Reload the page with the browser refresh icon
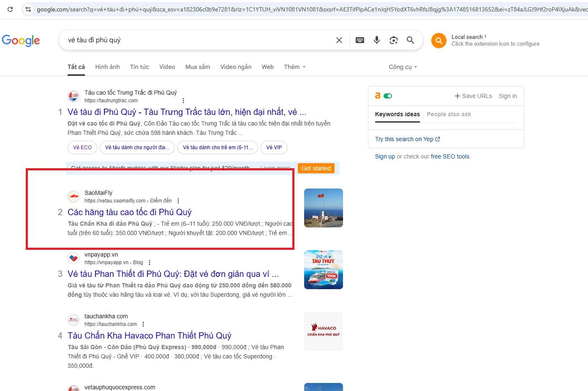588x391 pixels. [x=10, y=9]
